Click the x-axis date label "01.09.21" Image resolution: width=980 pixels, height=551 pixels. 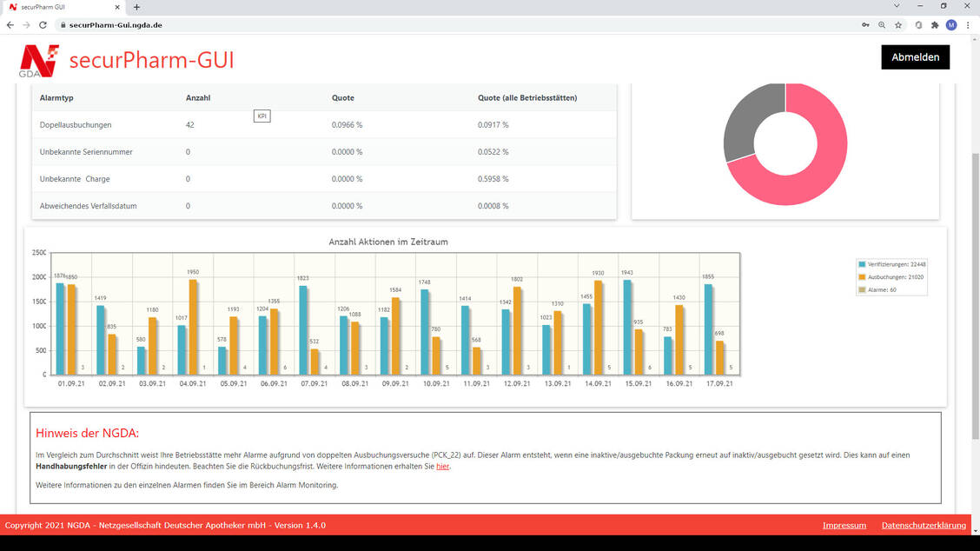point(71,384)
